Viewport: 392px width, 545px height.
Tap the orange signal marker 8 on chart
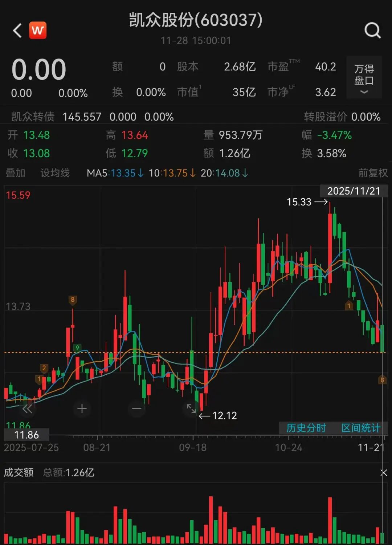[x=73, y=300]
